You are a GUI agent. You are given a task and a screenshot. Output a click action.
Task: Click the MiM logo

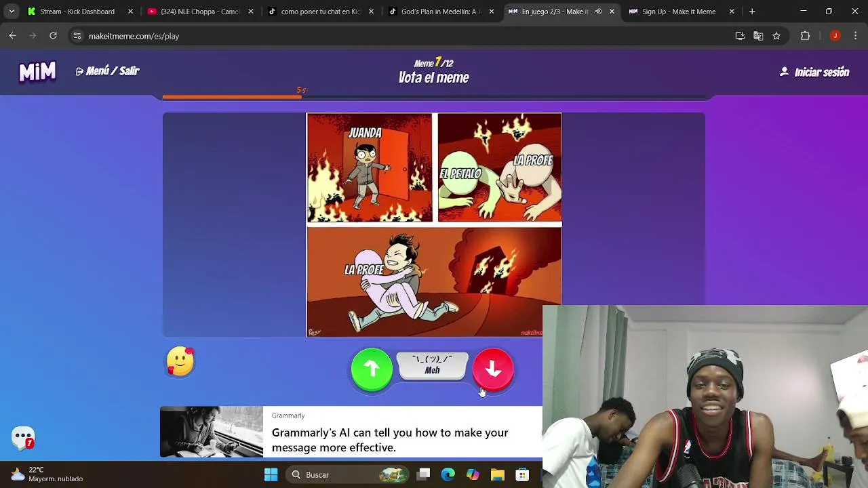coord(37,71)
